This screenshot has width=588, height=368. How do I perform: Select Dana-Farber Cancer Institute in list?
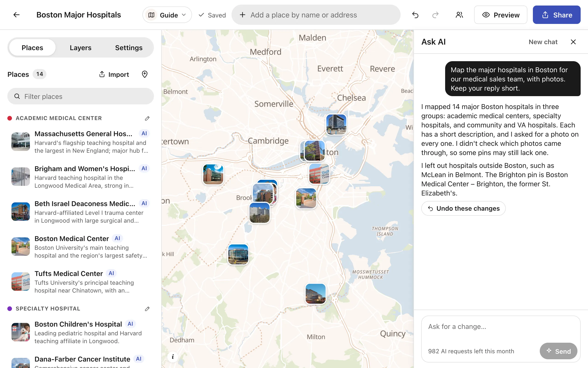pyautogui.click(x=80, y=361)
